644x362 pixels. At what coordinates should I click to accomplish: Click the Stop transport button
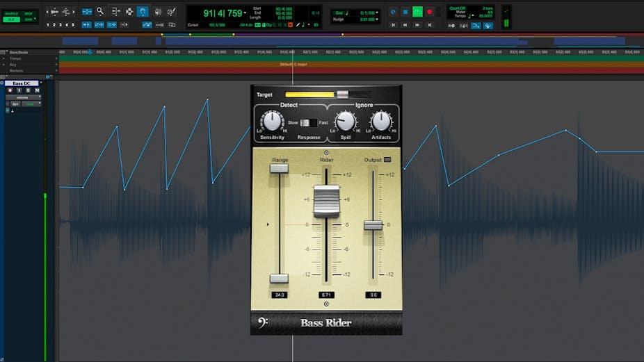coord(405,12)
